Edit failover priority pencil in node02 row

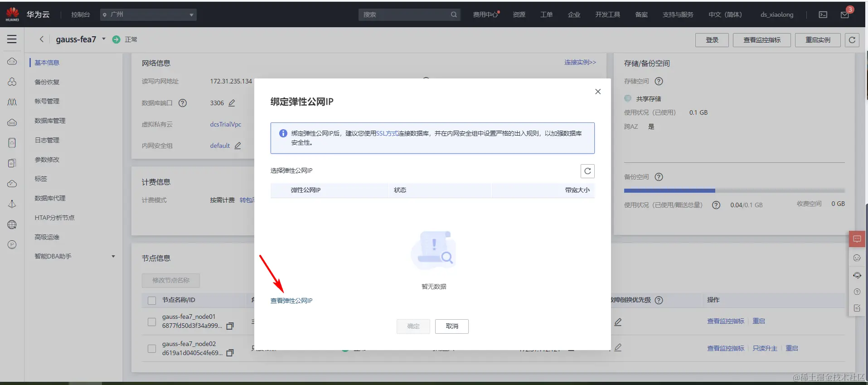(x=618, y=347)
